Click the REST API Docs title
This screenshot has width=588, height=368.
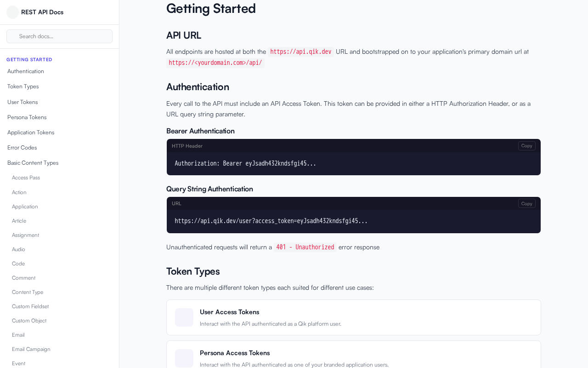click(42, 12)
